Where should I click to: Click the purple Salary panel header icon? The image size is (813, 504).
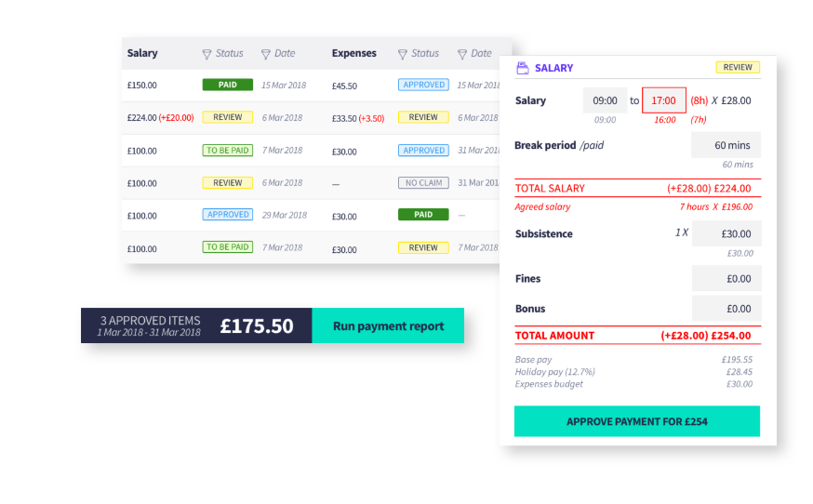523,68
